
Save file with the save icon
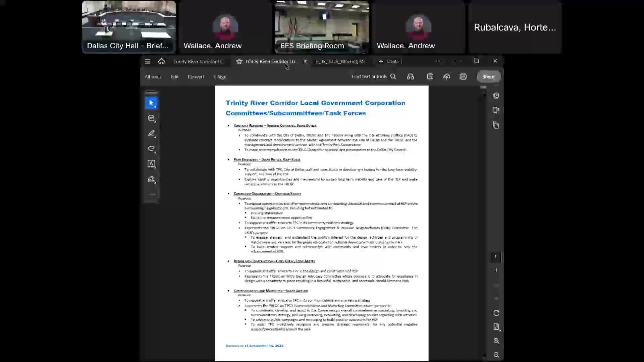point(430,77)
